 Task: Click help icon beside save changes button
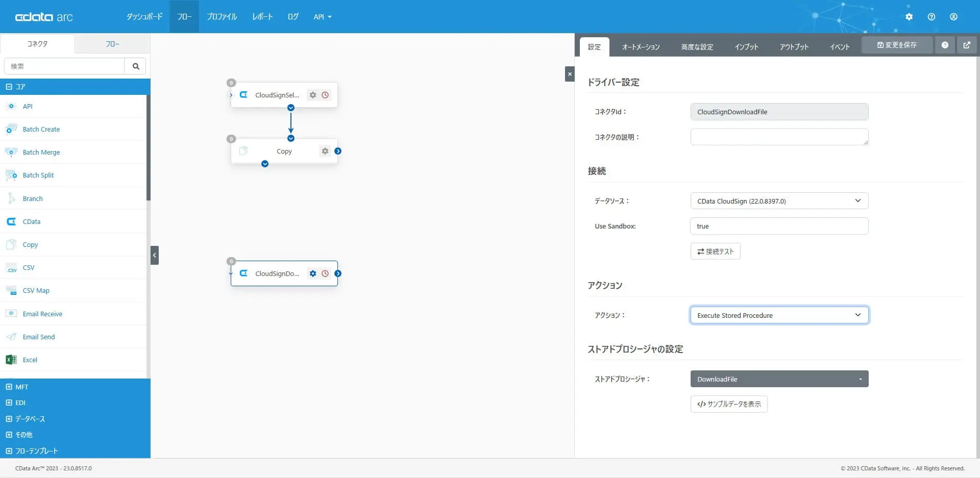click(x=945, y=45)
